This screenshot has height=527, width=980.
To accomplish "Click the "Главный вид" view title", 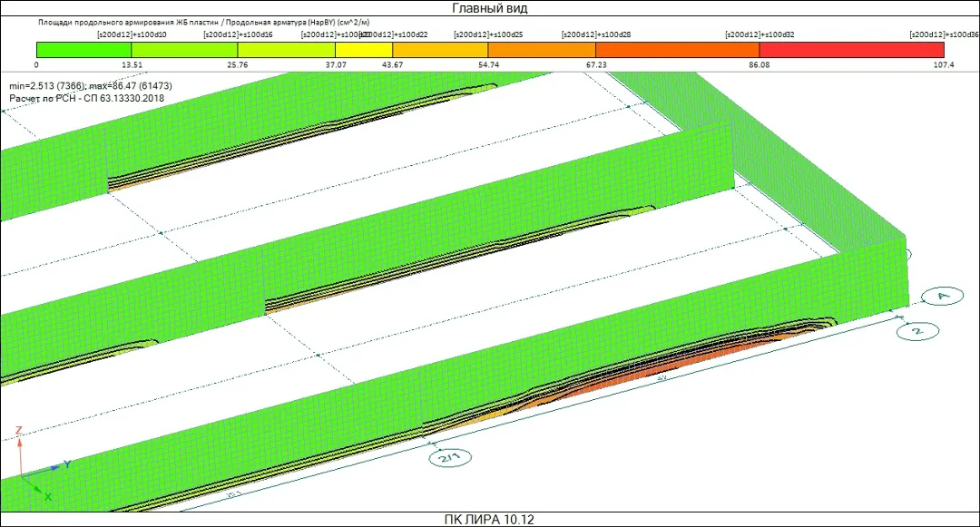I will tap(489, 8).
